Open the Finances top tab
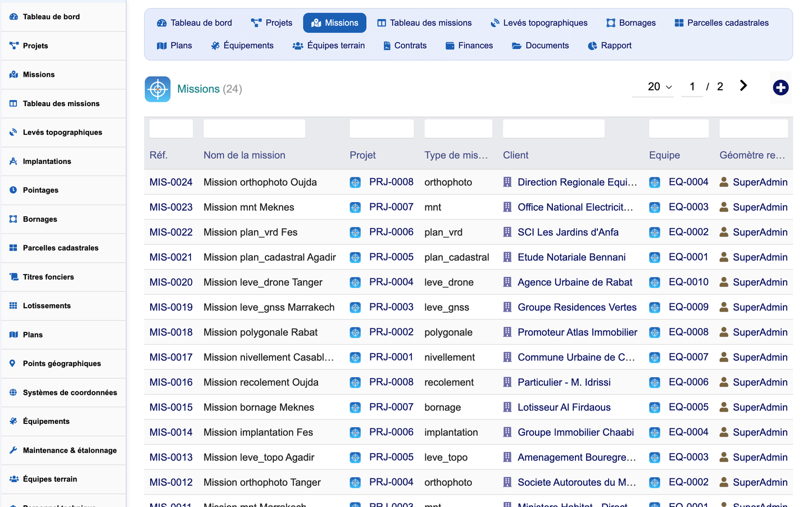812x507 pixels. 469,45
